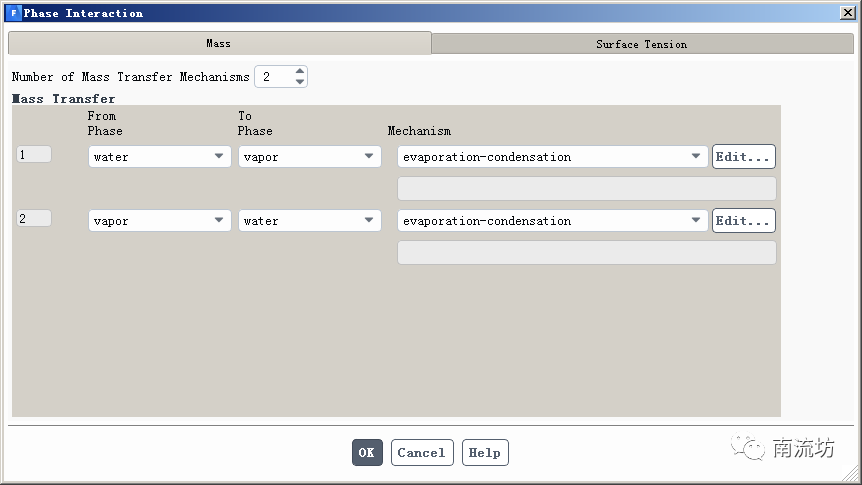Viewport: 862px width, 485px height.
Task: Decrease number of mass transfer mechanisms
Action: [x=299, y=82]
